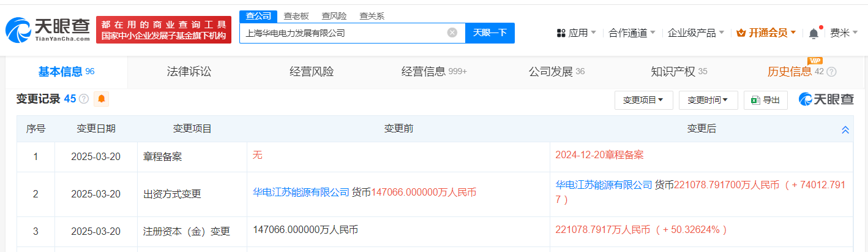Screen dimensions: 868x252
Task: Click help question icon beside 历史信息
Action: [x=831, y=72]
